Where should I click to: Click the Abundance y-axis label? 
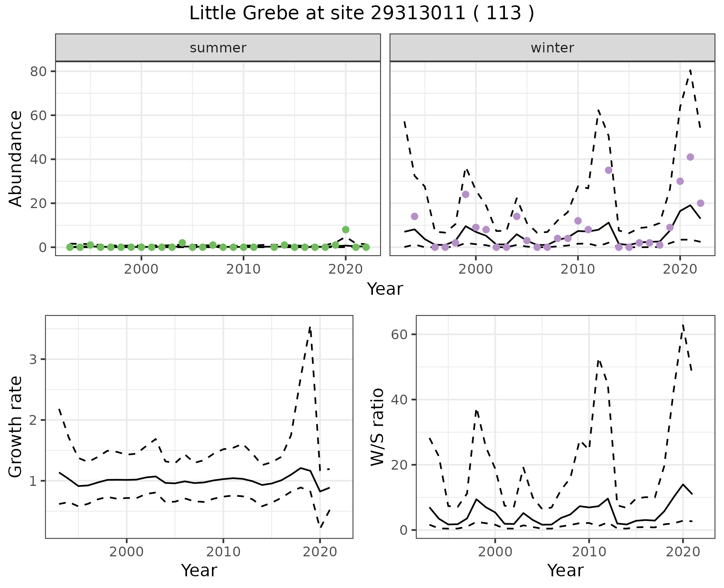(16, 158)
